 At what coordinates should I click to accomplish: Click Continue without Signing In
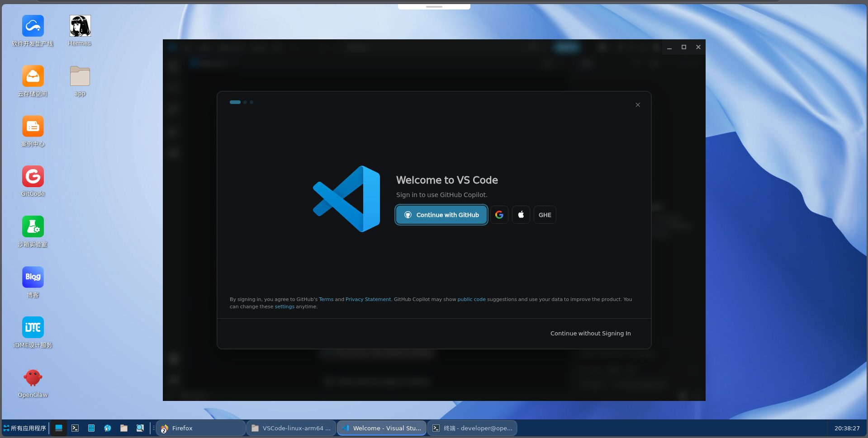(x=591, y=333)
